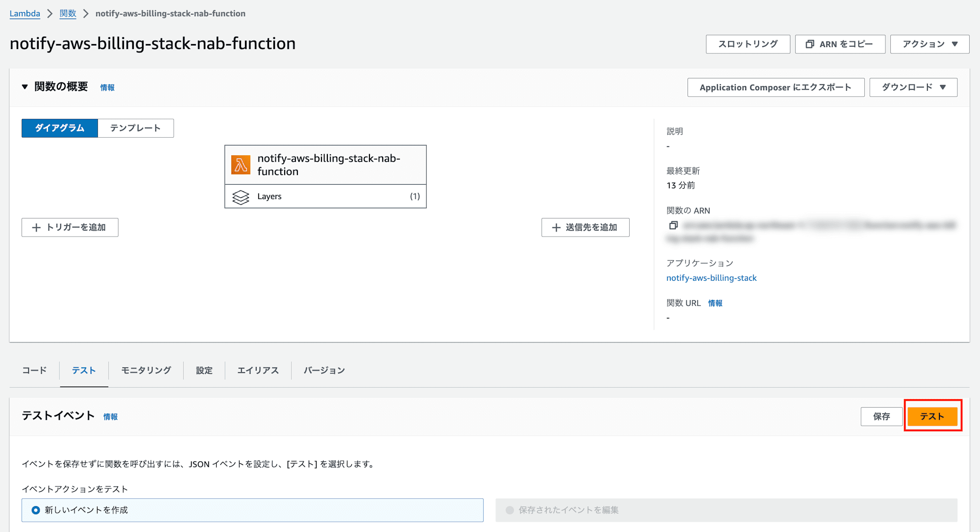980x532 pixels.
Task: Collapse the 関数の概要 section triangle
Action: coord(24,87)
